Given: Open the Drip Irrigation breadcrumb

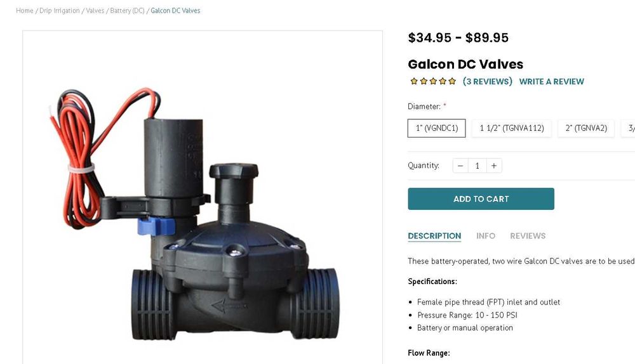Looking at the screenshot, I should (x=60, y=11).
